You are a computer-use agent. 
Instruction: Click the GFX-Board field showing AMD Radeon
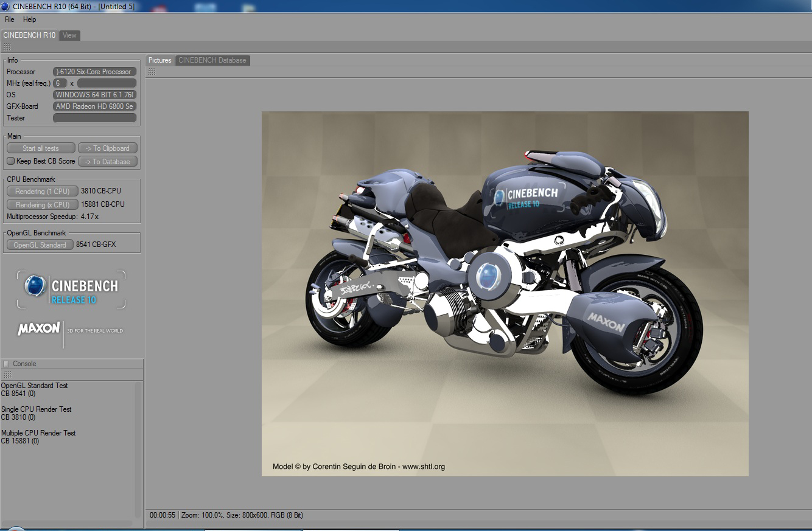94,106
